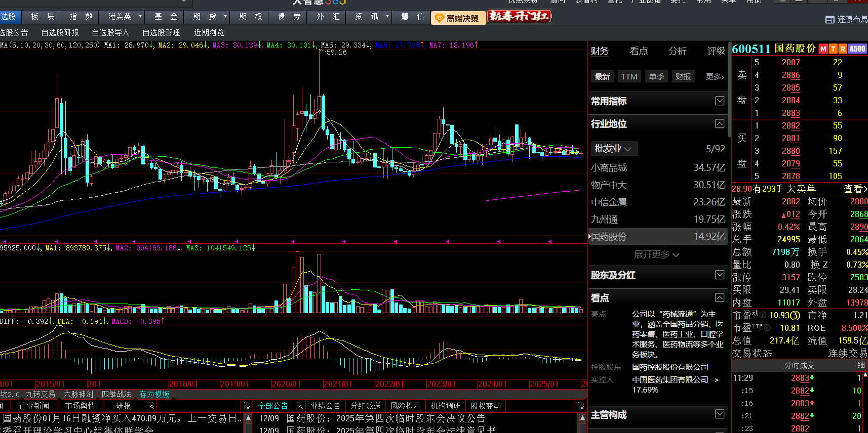Screen dimensions: 868x433
Task: Select TTM financial period toggle
Action: click(629, 76)
